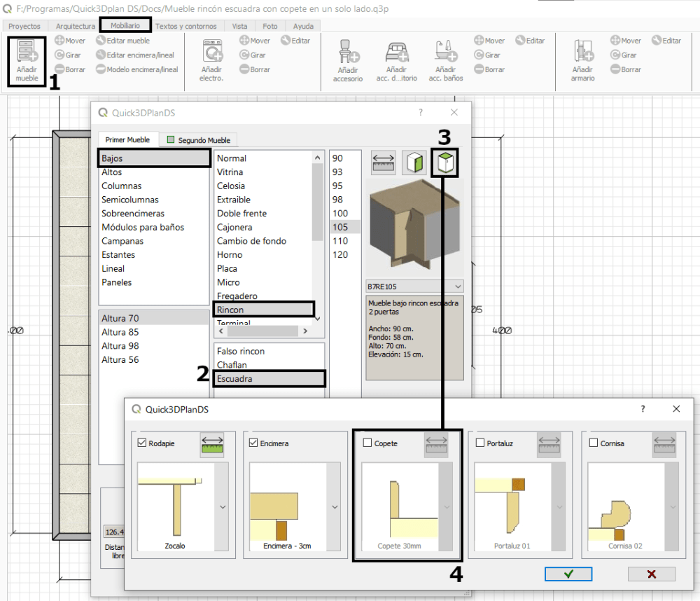Click the ruler dimensions icon above preview
700x601 pixels.
click(383, 163)
